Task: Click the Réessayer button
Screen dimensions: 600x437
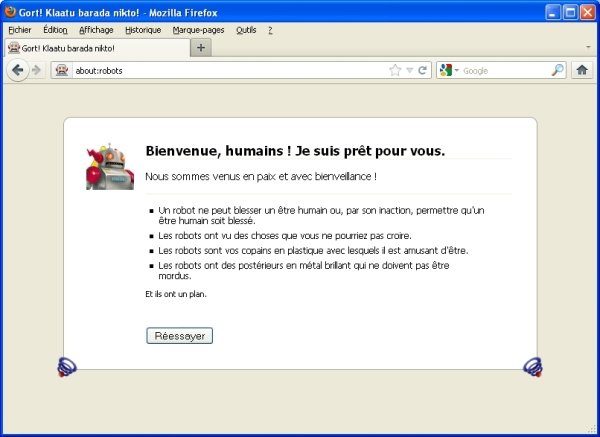Action: tap(179, 336)
